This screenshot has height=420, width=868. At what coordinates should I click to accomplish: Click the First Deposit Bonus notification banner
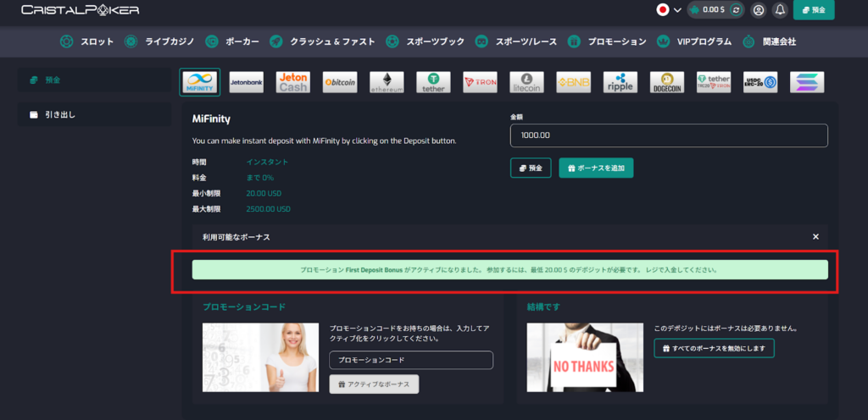509,269
